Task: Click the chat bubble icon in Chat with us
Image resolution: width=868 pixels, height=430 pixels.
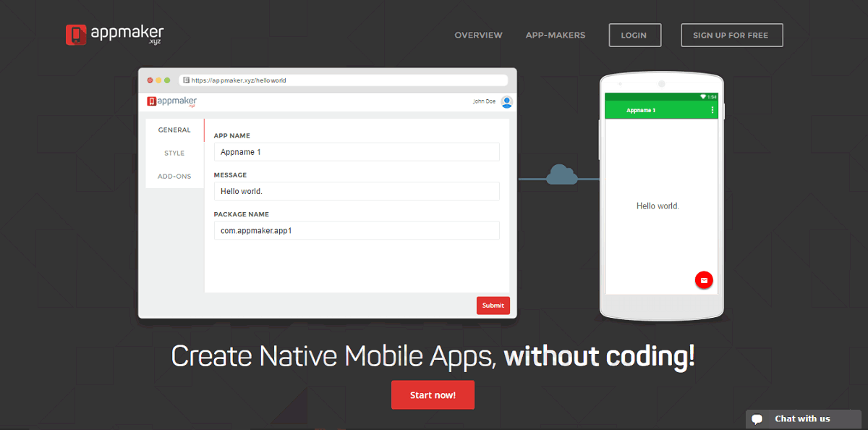Action: [757, 418]
